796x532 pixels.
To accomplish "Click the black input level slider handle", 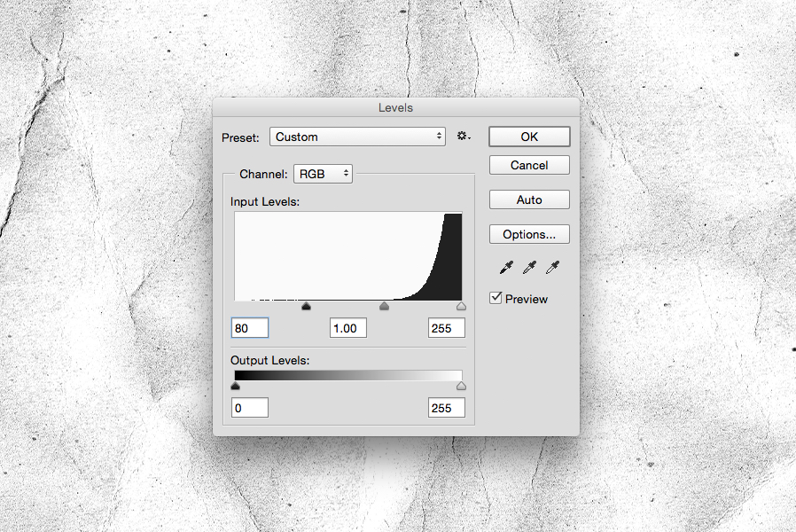I will coord(306,306).
